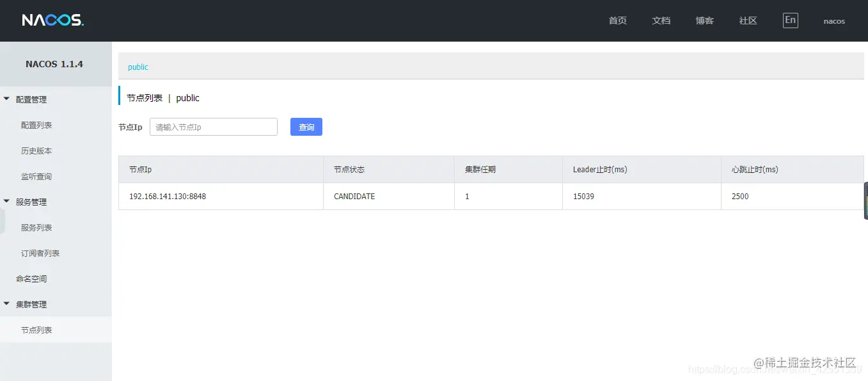
Task: Collapse the 集群管理 menu arrow
Action: point(7,304)
